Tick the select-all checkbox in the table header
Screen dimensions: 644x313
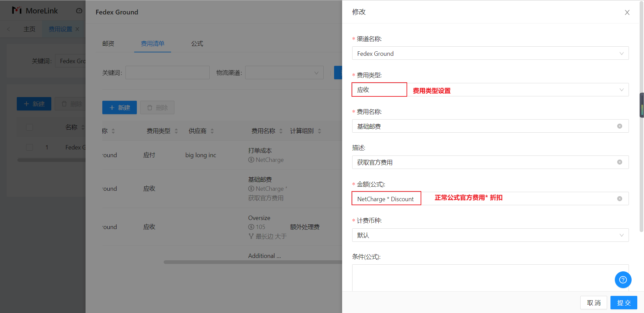point(30,127)
